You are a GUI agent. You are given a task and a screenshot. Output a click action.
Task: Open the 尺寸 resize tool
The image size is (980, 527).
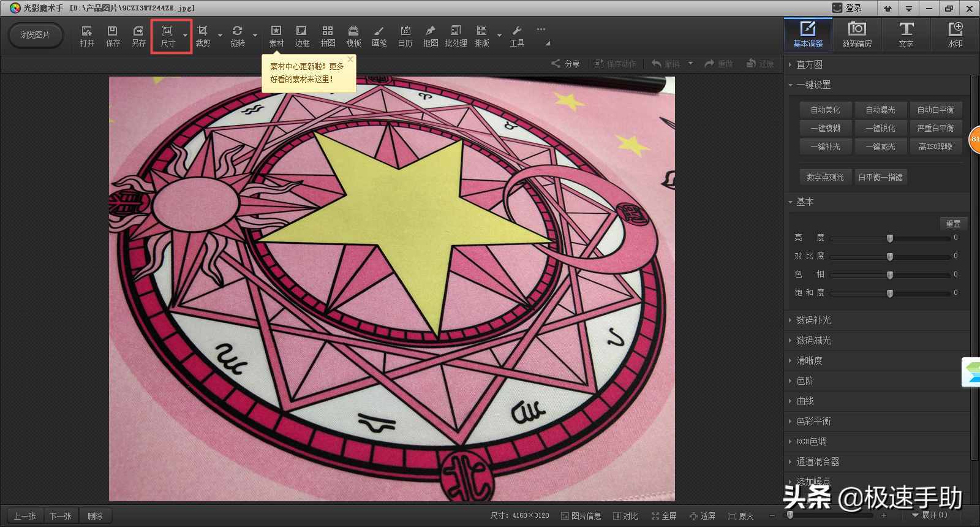coord(167,36)
